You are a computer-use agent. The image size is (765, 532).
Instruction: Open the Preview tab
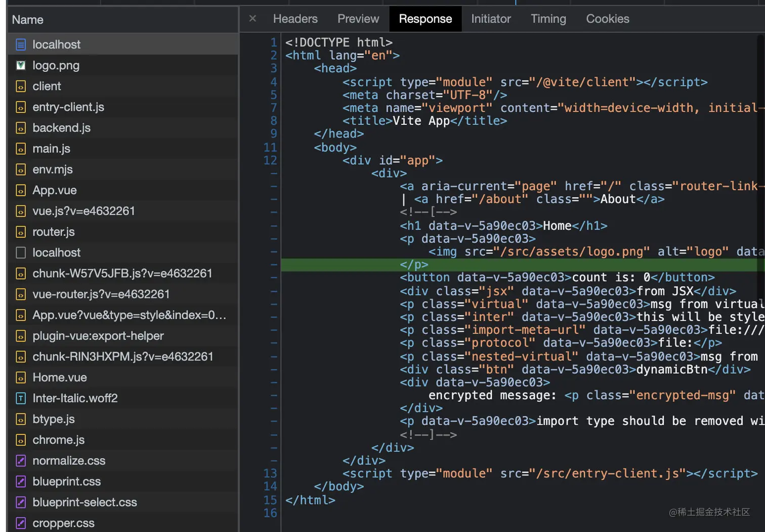[358, 19]
